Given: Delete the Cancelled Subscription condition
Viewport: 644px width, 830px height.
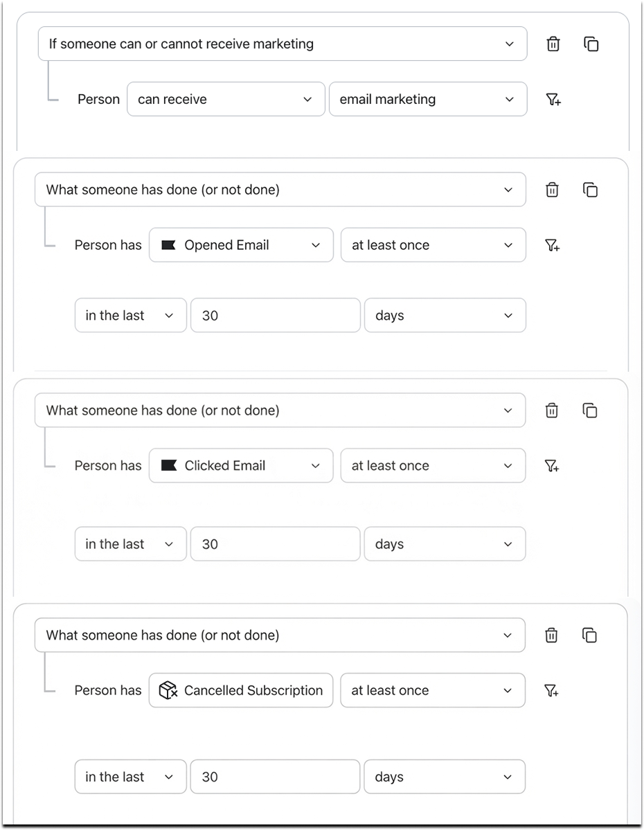Looking at the screenshot, I should [551, 635].
